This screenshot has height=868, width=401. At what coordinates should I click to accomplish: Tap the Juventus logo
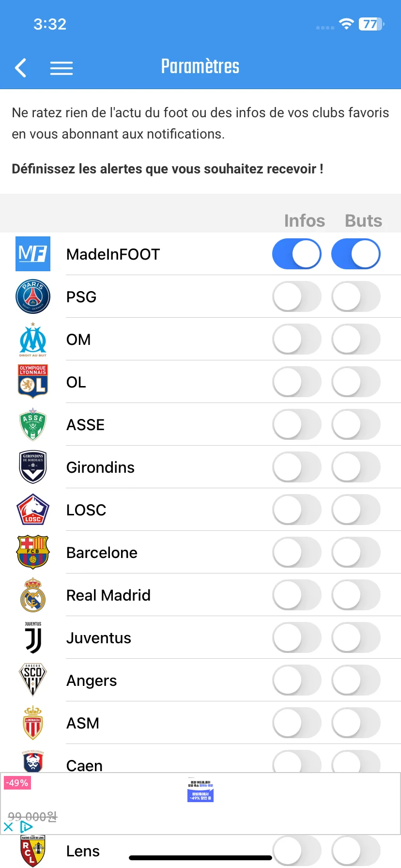pos(33,637)
